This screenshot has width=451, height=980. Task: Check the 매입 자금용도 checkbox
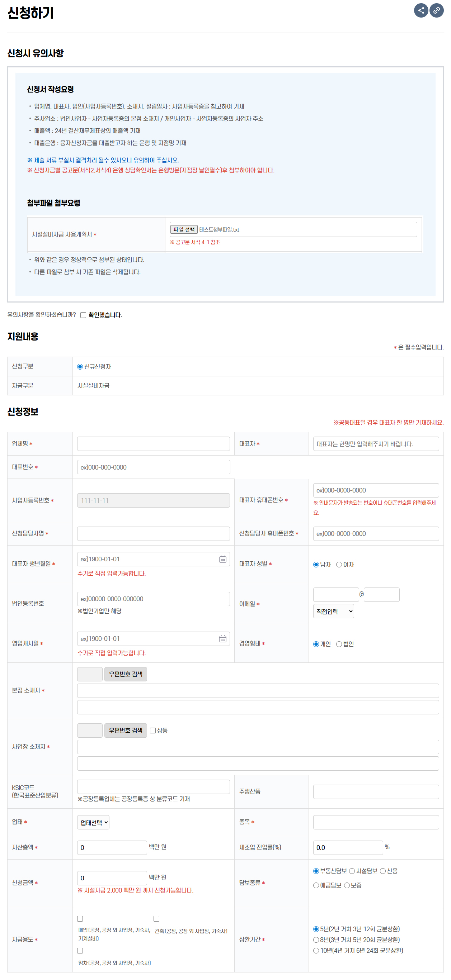tap(80, 919)
